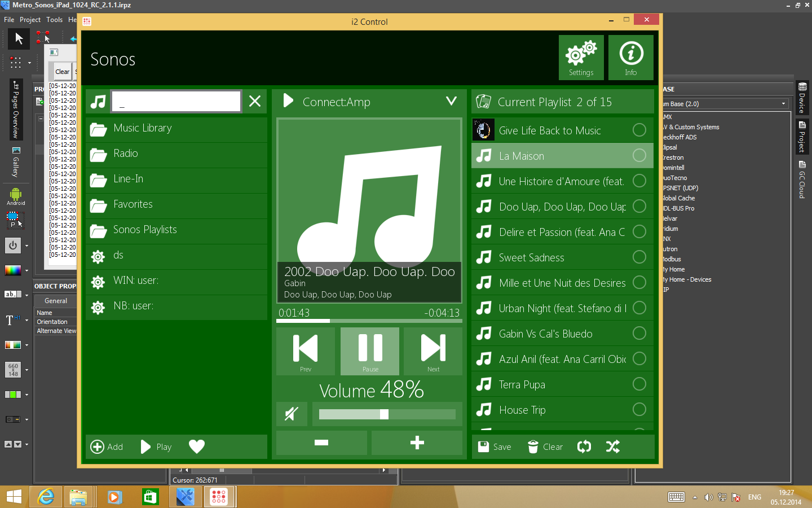
Task: Click Play at the bottom of library
Action: [156, 446]
